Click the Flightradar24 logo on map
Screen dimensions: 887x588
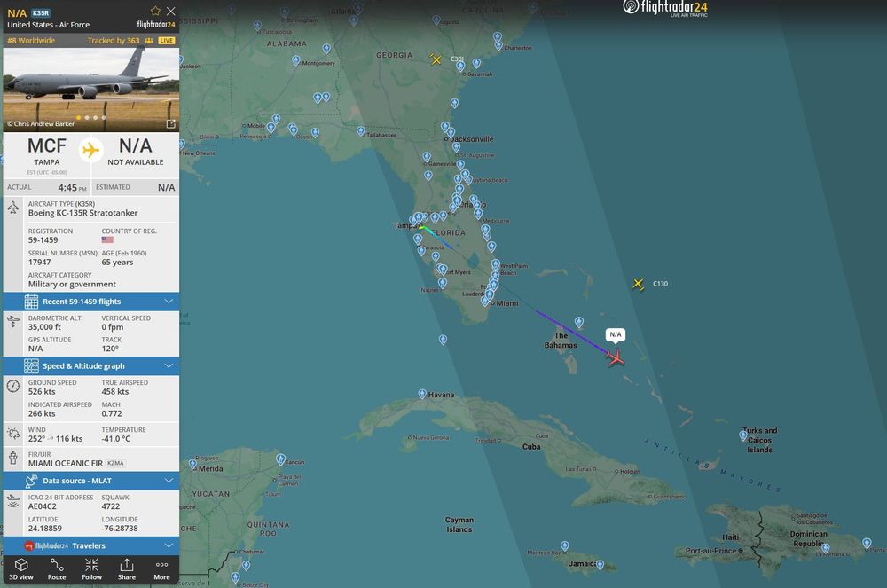click(x=665, y=8)
